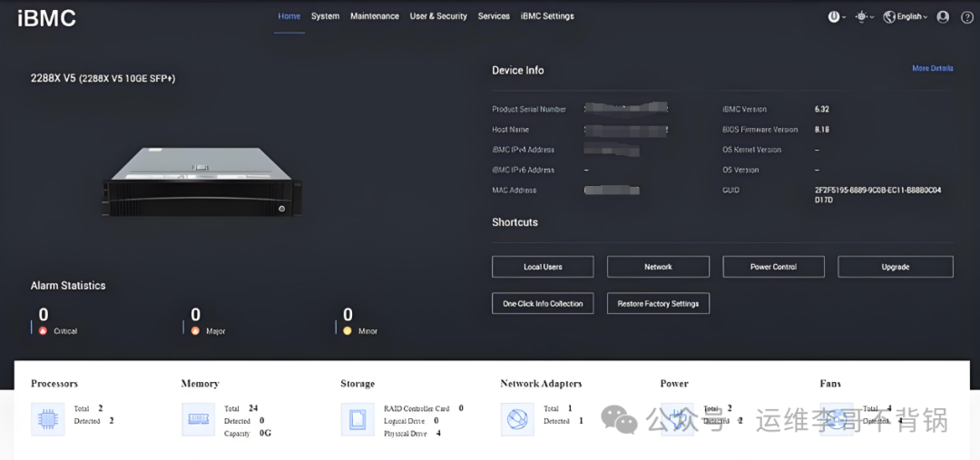The image size is (980, 460).
Task: Expand the UID light dropdown arrow
Action: pyautogui.click(x=873, y=17)
